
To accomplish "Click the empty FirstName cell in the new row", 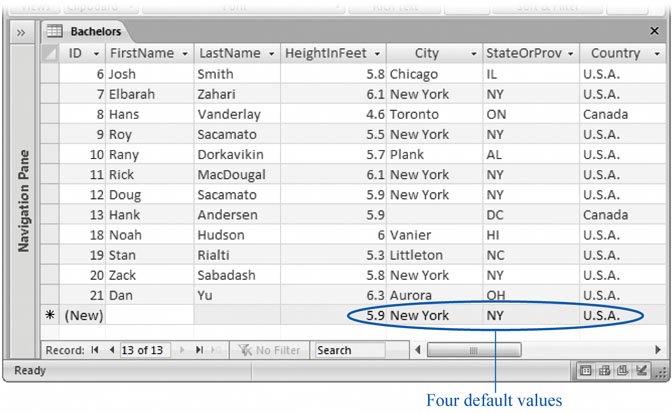I will 150,315.
